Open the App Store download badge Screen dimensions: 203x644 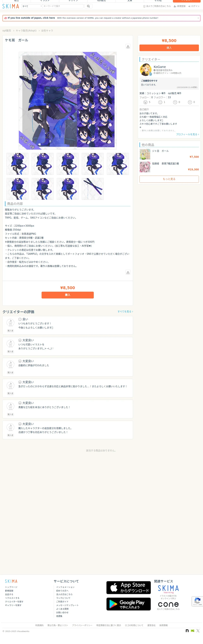click(x=128, y=587)
